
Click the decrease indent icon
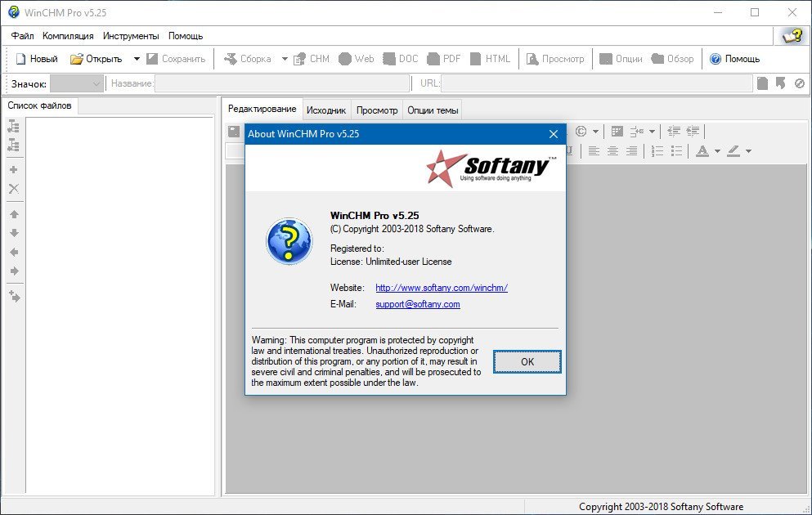coord(674,132)
